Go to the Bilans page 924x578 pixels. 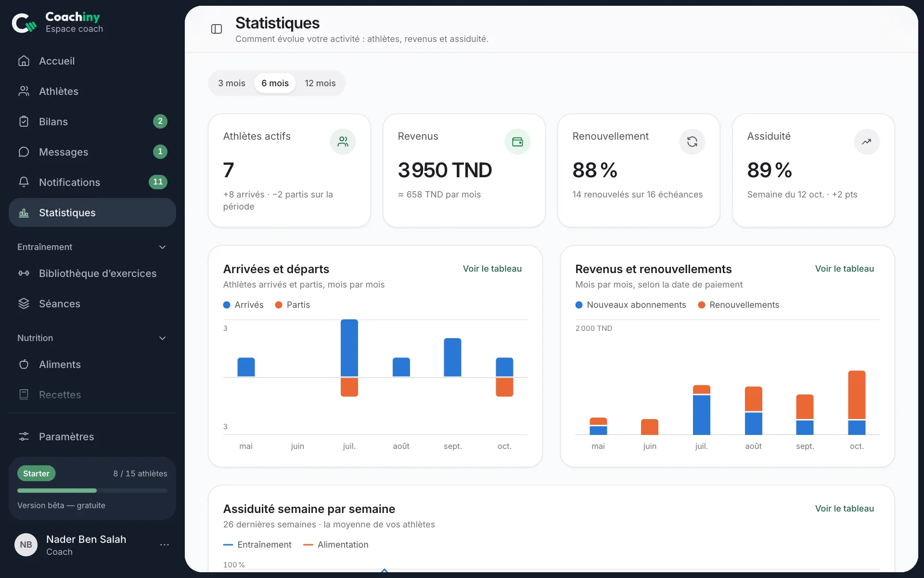92,121
